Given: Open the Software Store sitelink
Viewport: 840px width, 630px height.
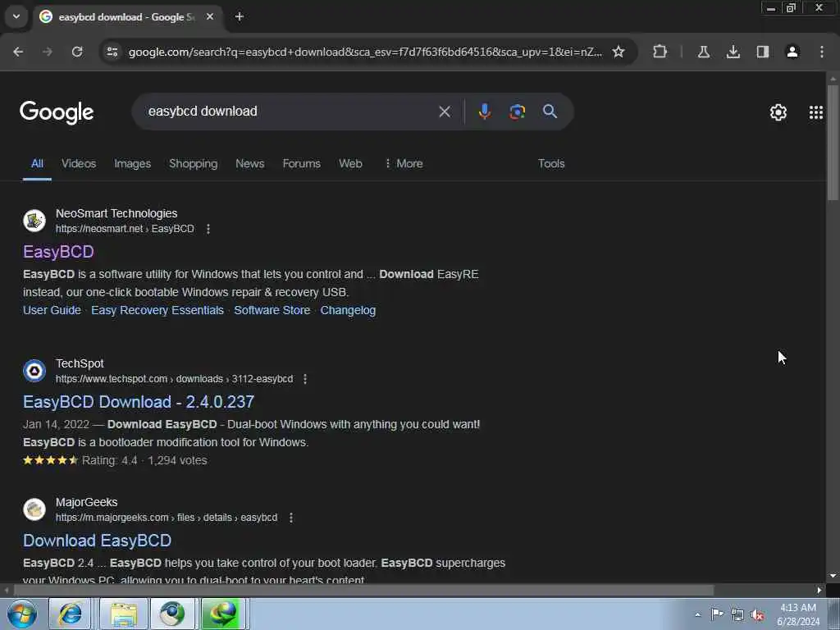Looking at the screenshot, I should tap(272, 310).
